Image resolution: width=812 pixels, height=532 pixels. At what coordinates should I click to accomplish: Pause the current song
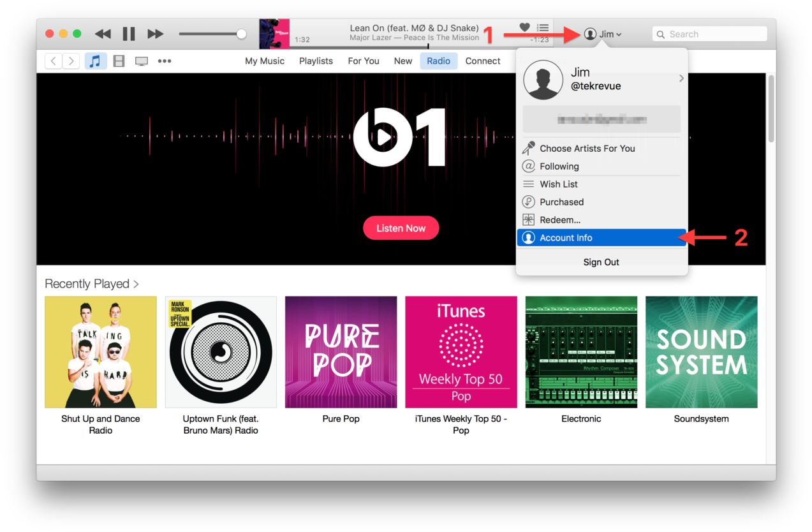[129, 34]
